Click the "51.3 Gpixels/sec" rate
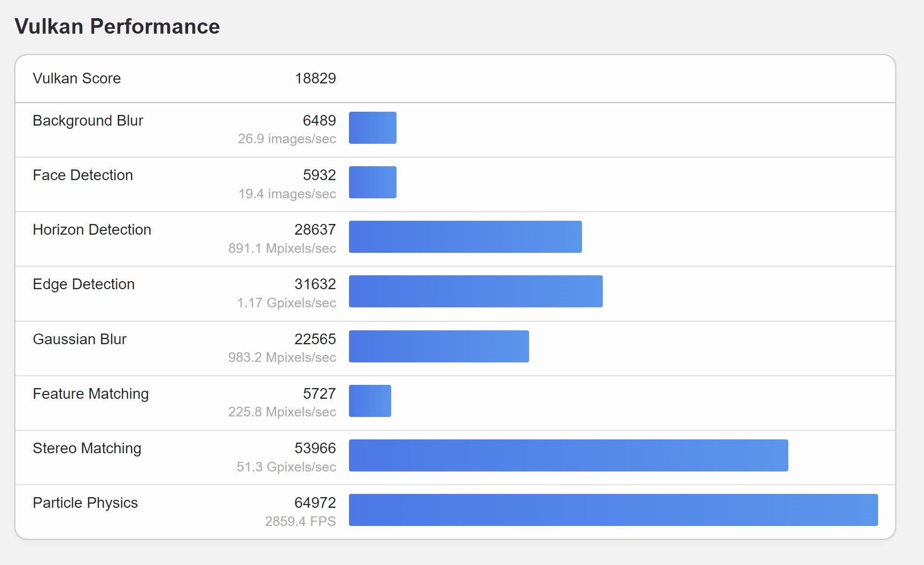This screenshot has height=565, width=924. click(286, 467)
